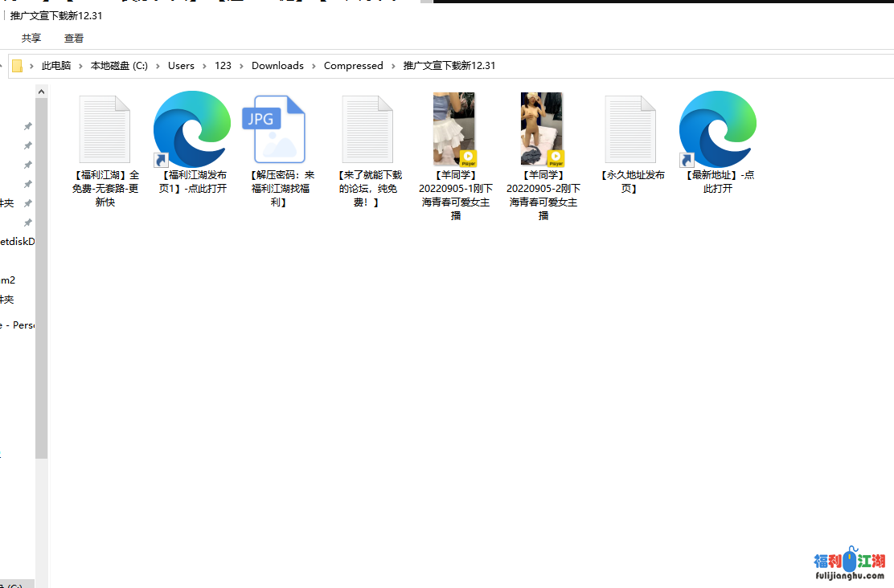Expand the chevron after Users in breadcrumb

coord(205,66)
